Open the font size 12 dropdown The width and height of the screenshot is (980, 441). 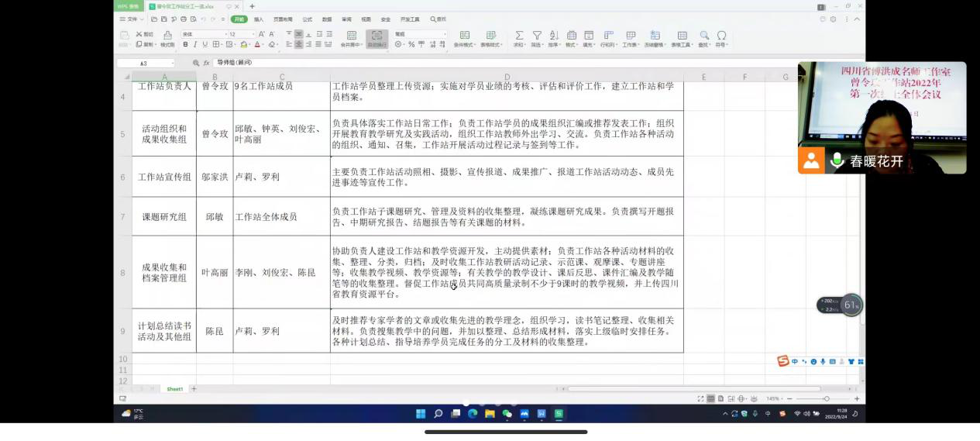[240, 34]
